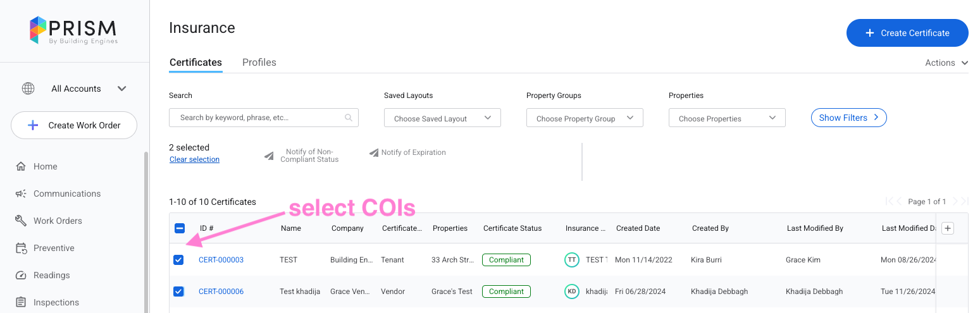This screenshot has height=313, width=980.
Task: Click the add column plus icon
Action: tap(947, 228)
